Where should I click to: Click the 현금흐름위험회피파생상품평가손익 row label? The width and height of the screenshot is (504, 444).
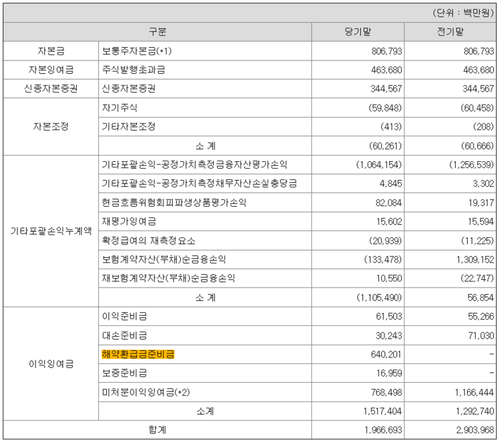(174, 202)
